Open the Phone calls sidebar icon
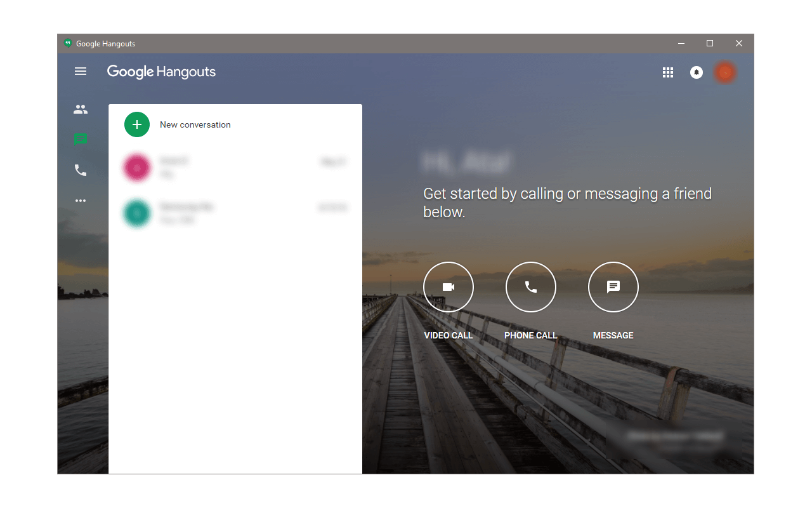Screen dimensions: 812x508 click(x=81, y=170)
